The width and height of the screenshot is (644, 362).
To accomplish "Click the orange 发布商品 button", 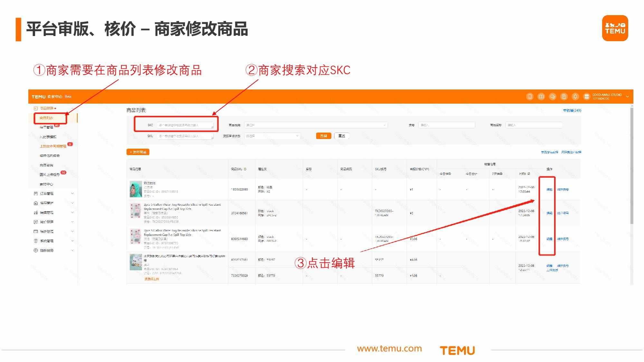I will (138, 152).
